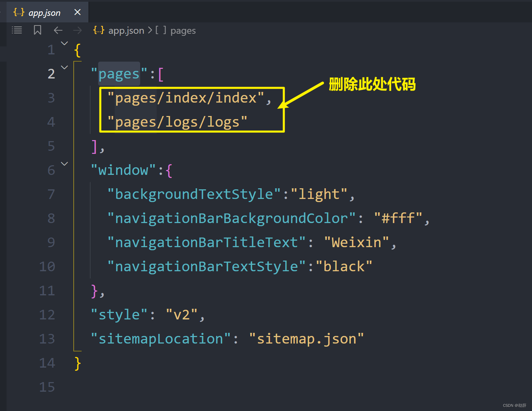Click the "window" key on line 6

pyautogui.click(x=124, y=170)
